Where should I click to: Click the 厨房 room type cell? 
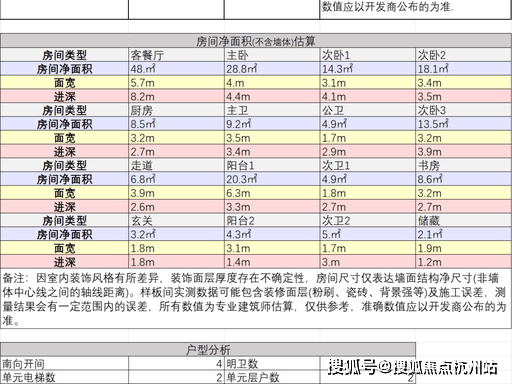click(176, 110)
